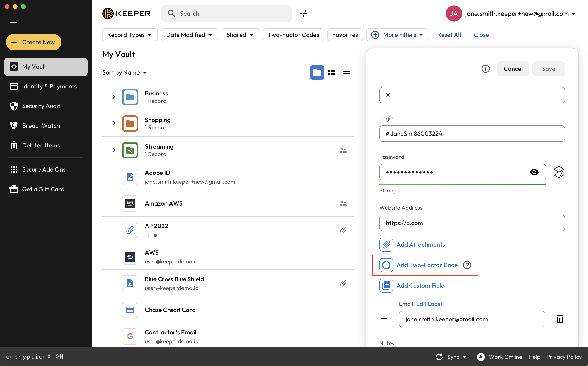This screenshot has height=366, width=588.
Task: Open the hamburger menu in sidebar
Action: [x=14, y=20]
